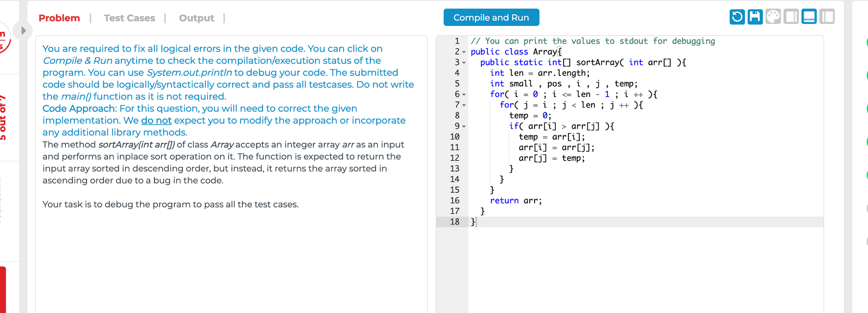Click the debugging comment on line 1
Viewport: 868px width, 313px height.
593,41
